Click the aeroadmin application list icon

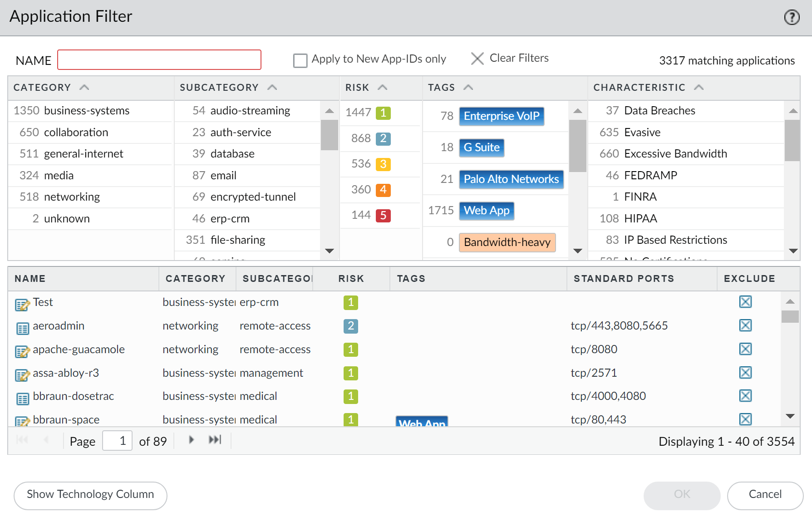coord(22,328)
